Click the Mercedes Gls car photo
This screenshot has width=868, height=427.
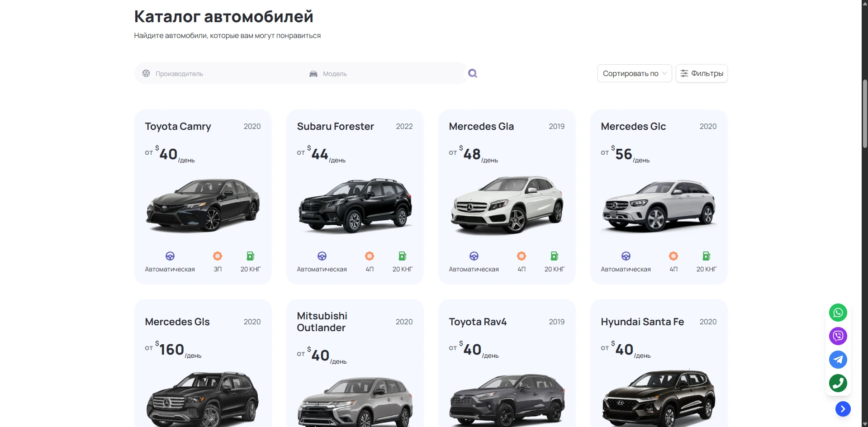point(203,399)
